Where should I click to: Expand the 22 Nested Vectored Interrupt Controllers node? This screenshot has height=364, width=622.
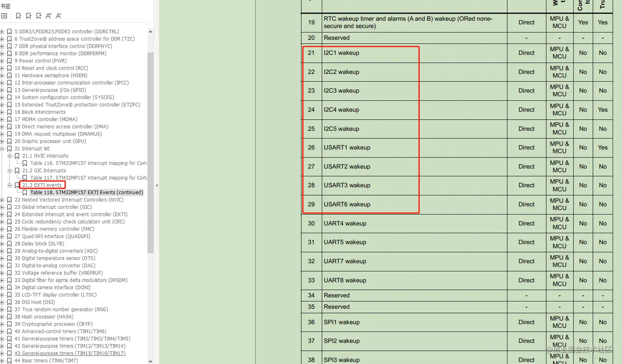click(x=2, y=200)
